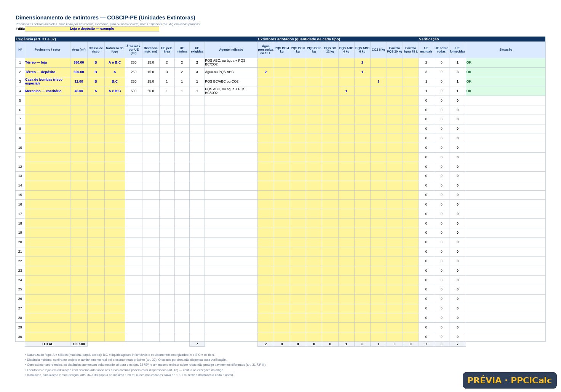Click the PQS ABC 6 kg quantity for Térreo — loja
This screenshot has width=561, height=392.
362,62
